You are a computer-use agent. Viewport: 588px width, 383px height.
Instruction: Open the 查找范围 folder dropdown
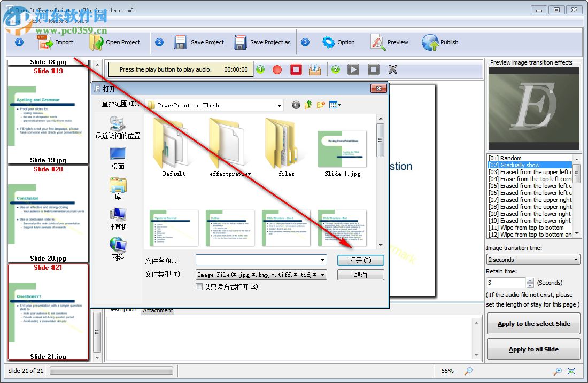click(279, 105)
